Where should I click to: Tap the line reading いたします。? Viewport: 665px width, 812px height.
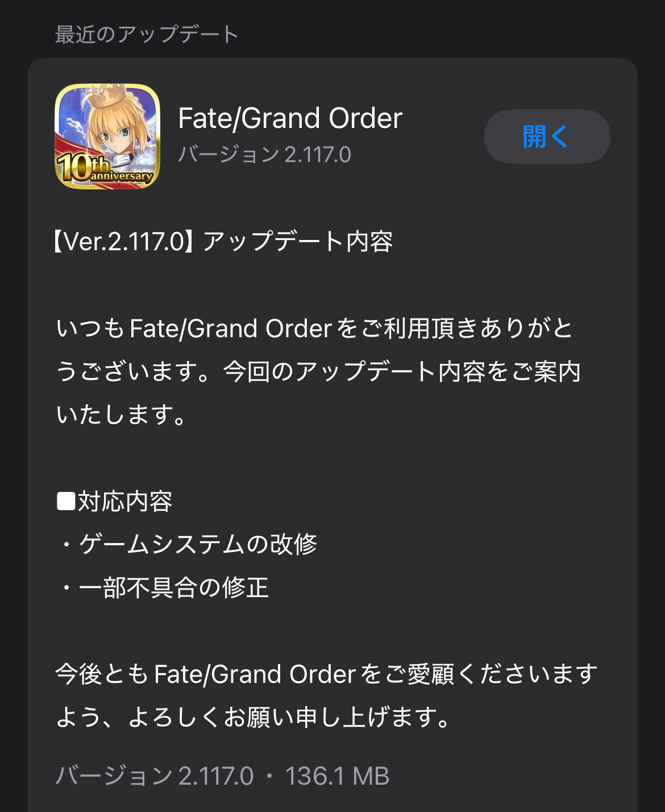121,415
